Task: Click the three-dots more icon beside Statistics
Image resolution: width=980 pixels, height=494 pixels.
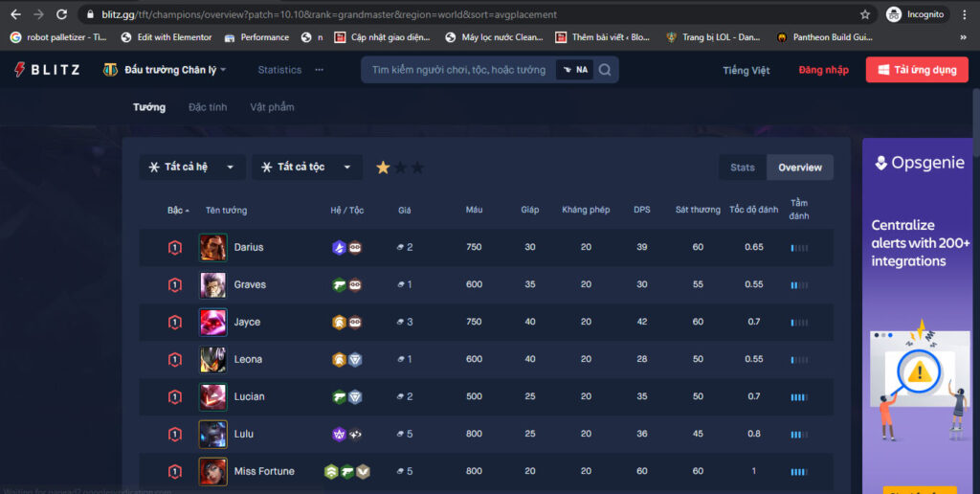Action: 320,70
